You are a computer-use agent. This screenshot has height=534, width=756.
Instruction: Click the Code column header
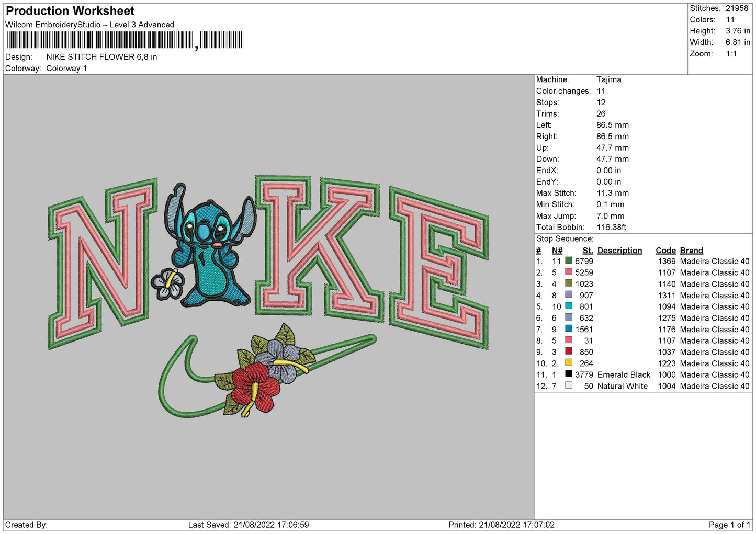coord(665,251)
